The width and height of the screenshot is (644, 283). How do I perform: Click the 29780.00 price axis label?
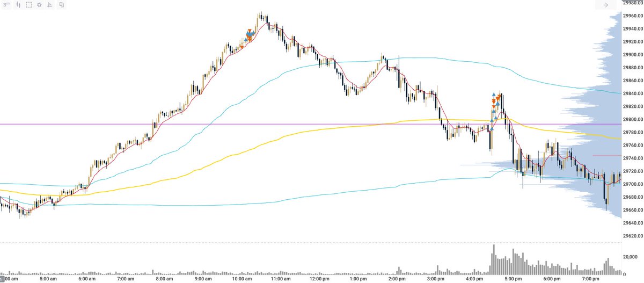pos(632,132)
